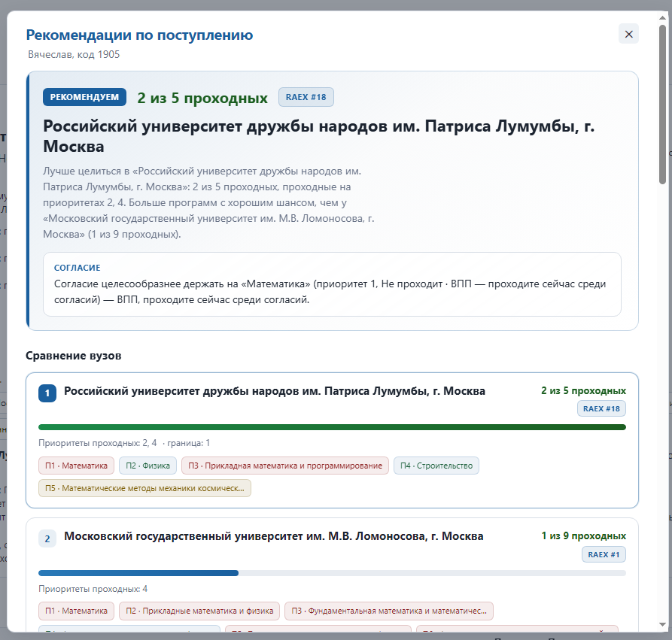Image resolution: width=672 pixels, height=640 pixels.
Task: Select the П2 · Физика chip
Action: [x=147, y=466]
